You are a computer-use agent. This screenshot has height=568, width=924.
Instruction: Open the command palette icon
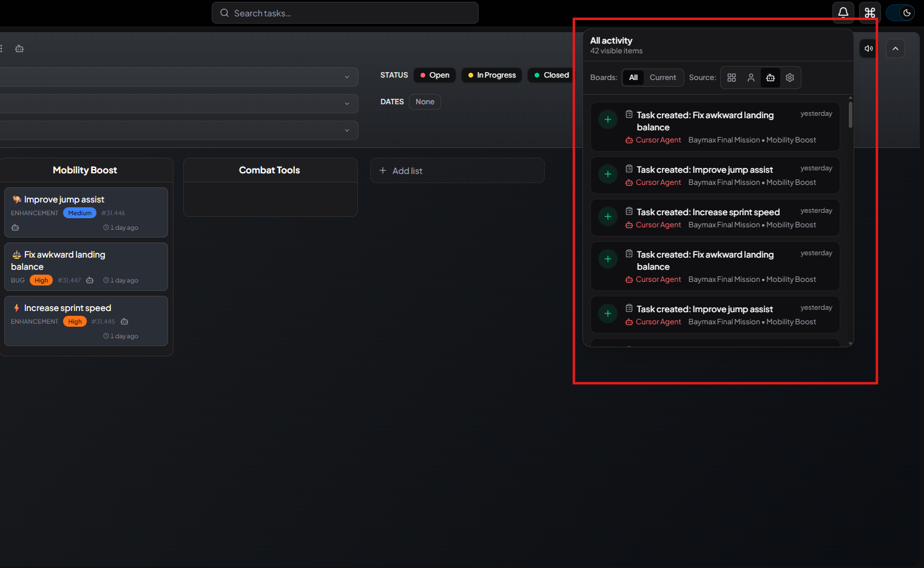coord(870,12)
